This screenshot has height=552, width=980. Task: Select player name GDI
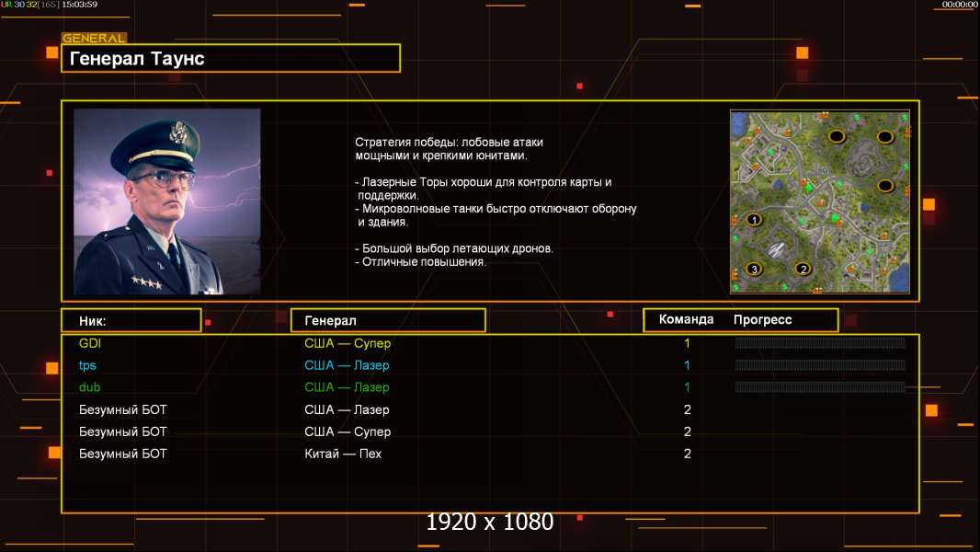90,343
